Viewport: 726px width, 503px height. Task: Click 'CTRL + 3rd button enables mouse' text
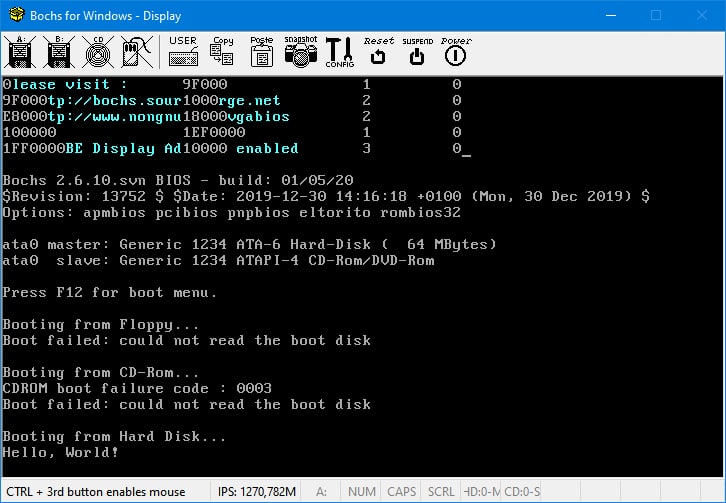[x=95, y=491]
